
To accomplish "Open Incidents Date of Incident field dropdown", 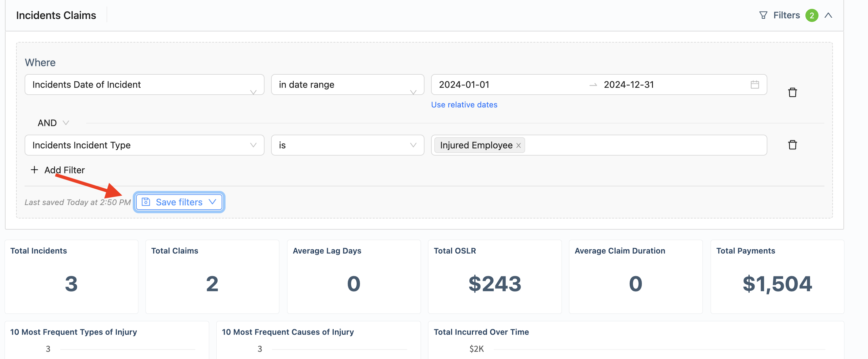I will (x=144, y=85).
